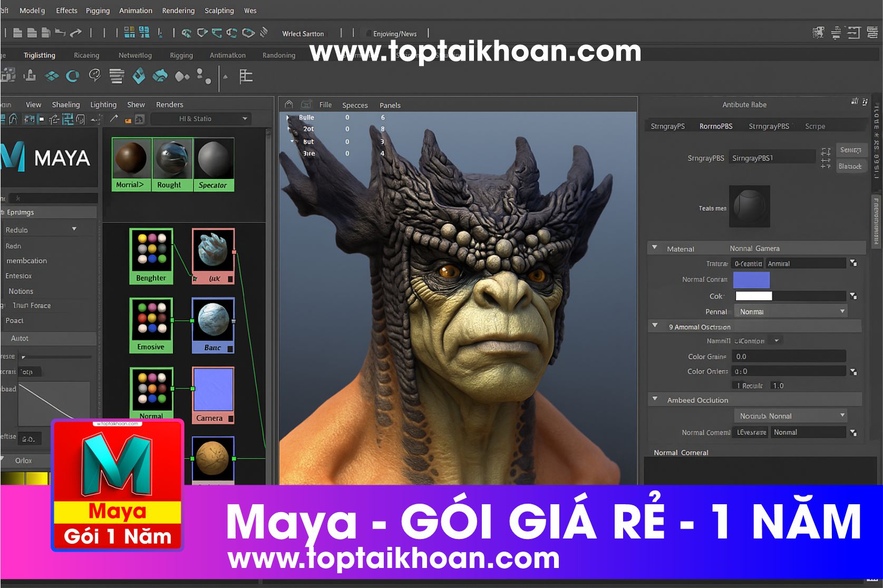Toggle the dark square port on lux node
The height and width of the screenshot is (588, 883).
point(230,279)
